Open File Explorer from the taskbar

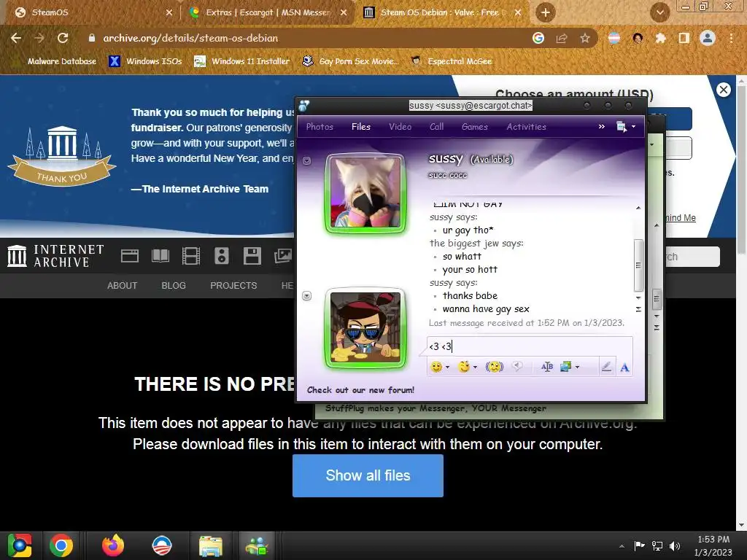pos(211,546)
